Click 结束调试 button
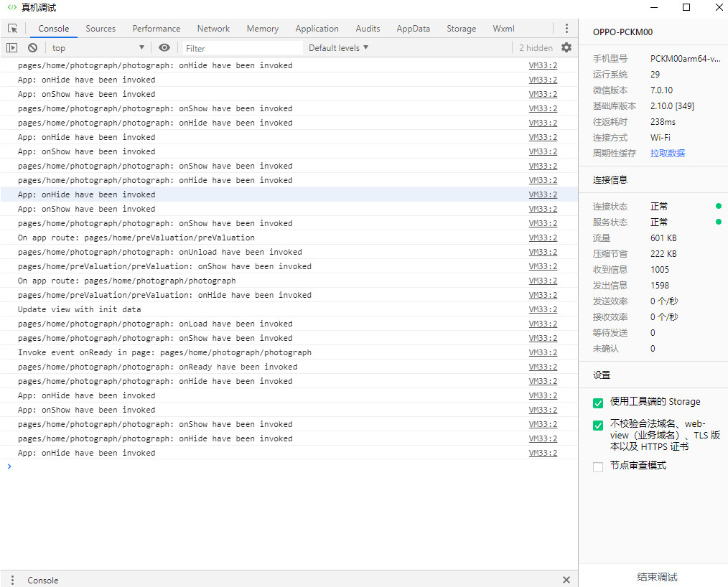This screenshot has width=728, height=587. (657, 577)
